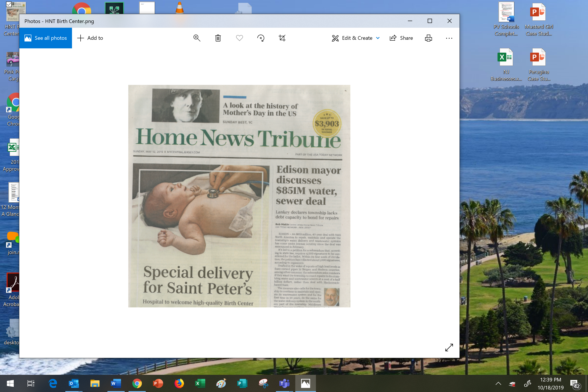The height and width of the screenshot is (392, 588).
Task: Show hidden system tray icons
Action: pos(498,383)
